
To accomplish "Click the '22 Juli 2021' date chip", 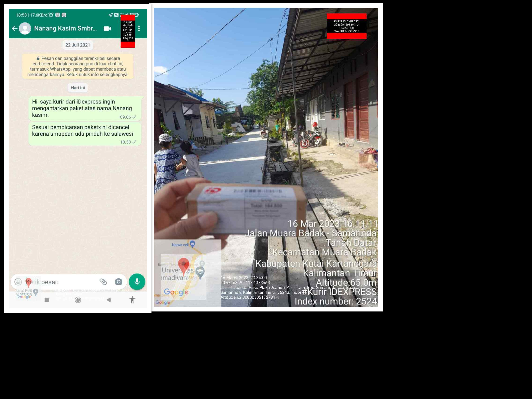I will click(x=78, y=45).
